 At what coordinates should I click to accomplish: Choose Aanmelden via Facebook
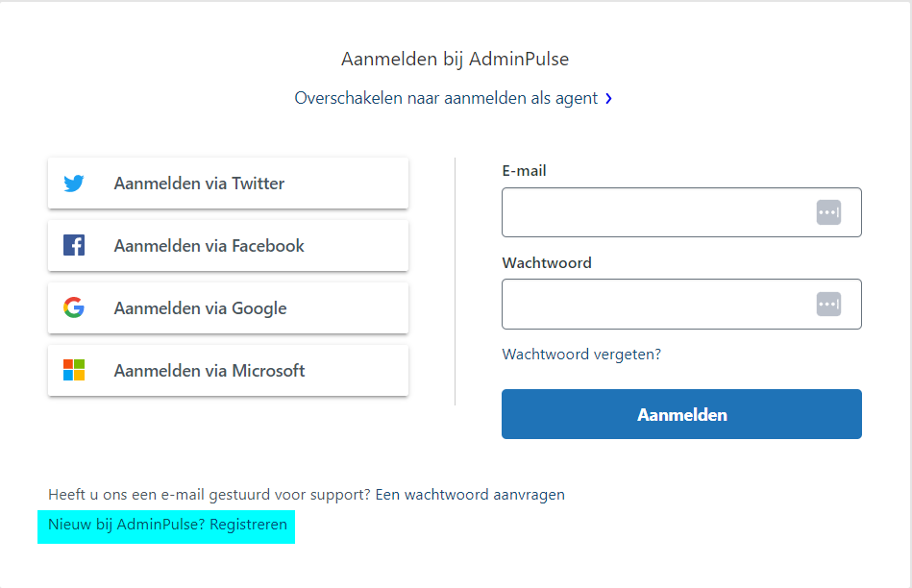click(x=228, y=245)
